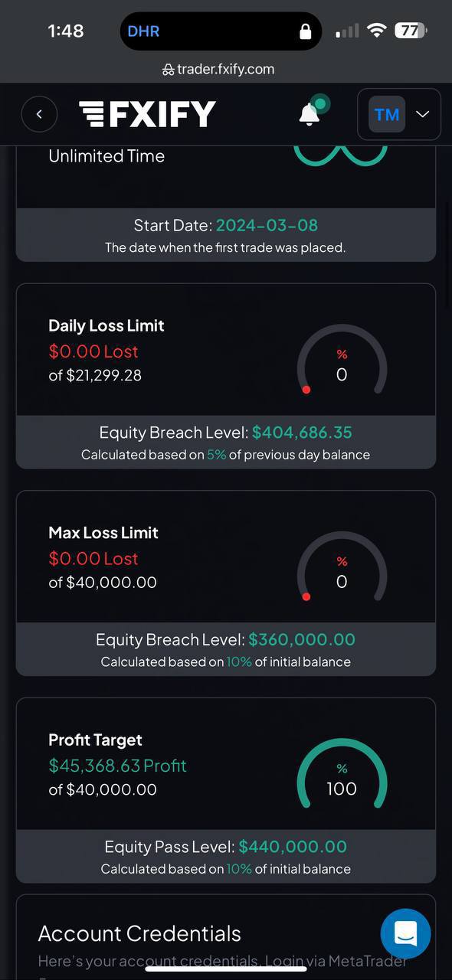Open the notifications bell
The width and height of the screenshot is (452, 980).
(x=310, y=114)
